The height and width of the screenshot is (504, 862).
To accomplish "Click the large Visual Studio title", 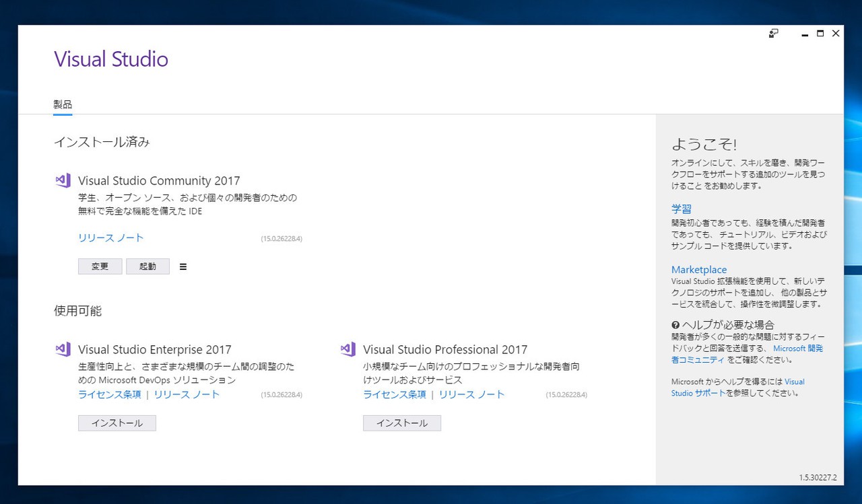I will (x=111, y=59).
